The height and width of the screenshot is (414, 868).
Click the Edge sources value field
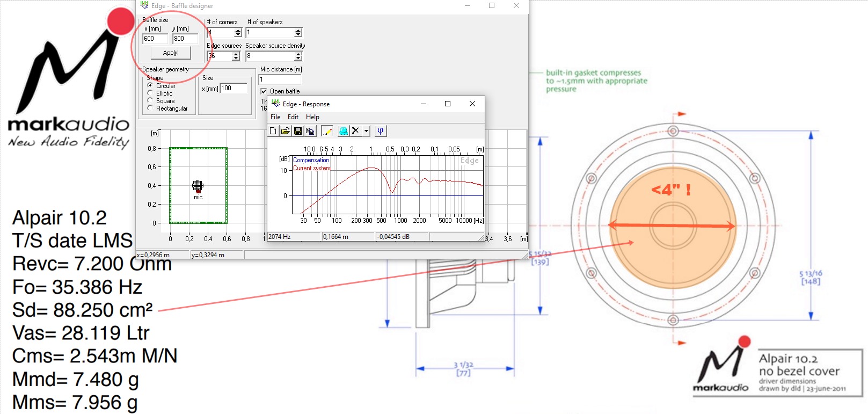point(220,56)
